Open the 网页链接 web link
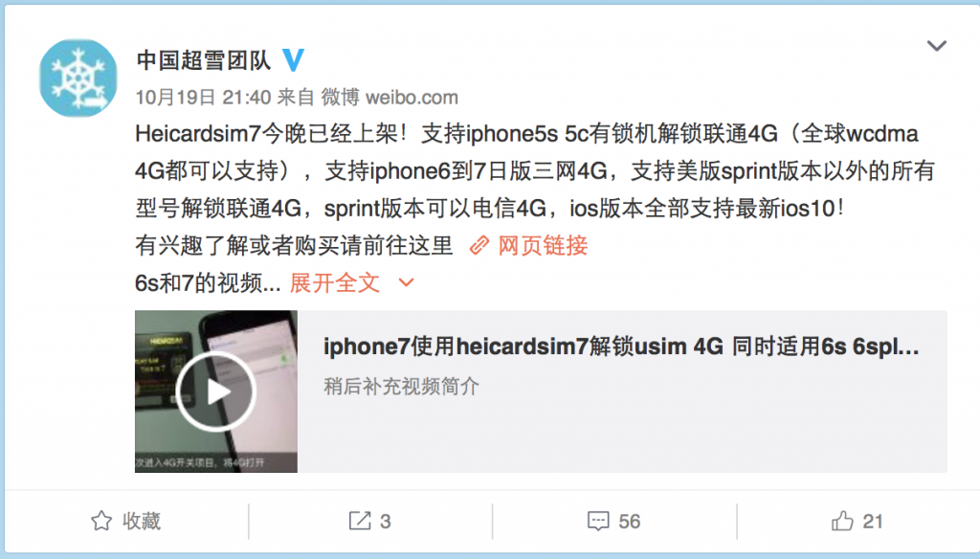Image resolution: width=980 pixels, height=559 pixels. coord(543,246)
